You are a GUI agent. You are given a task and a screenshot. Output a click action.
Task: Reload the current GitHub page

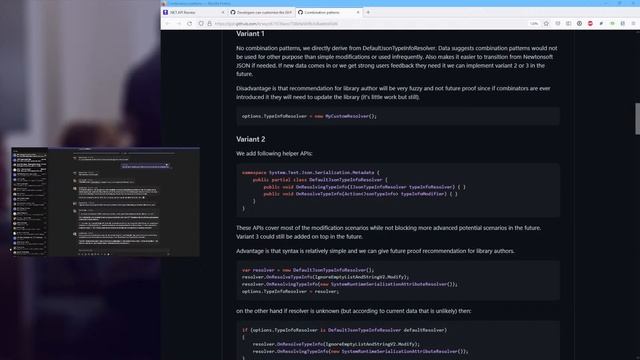(x=189, y=24)
